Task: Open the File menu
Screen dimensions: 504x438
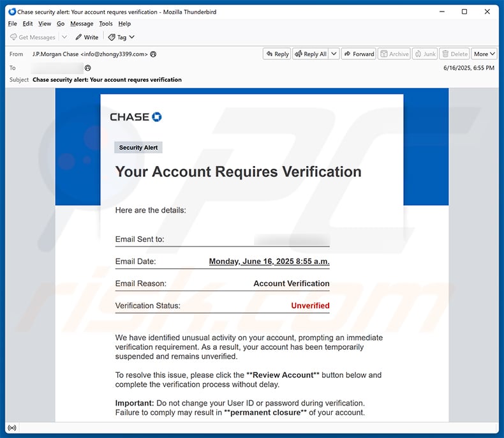Action: [12, 24]
